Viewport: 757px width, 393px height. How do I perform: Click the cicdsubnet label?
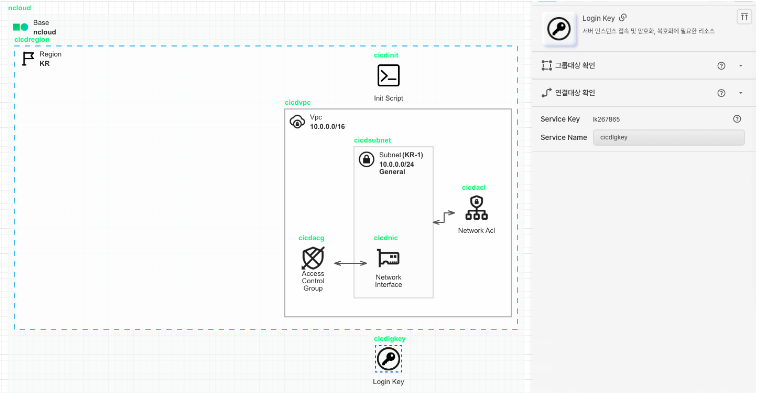pyautogui.click(x=372, y=140)
